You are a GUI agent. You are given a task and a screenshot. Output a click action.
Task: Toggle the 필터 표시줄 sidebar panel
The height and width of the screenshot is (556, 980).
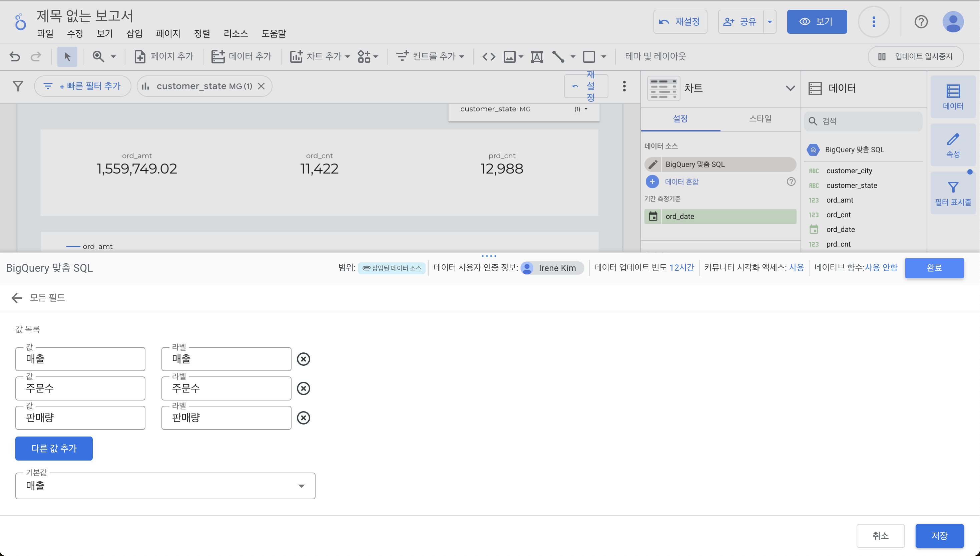(x=953, y=193)
